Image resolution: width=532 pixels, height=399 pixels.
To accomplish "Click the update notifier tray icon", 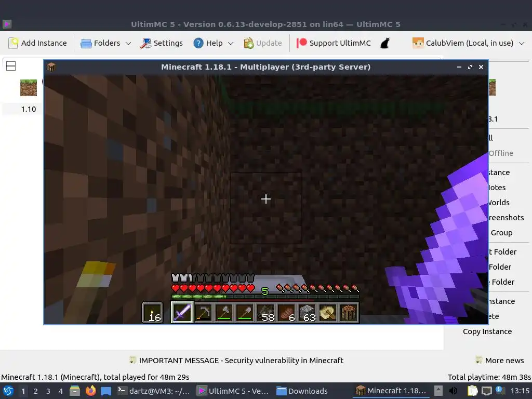I will point(500,390).
